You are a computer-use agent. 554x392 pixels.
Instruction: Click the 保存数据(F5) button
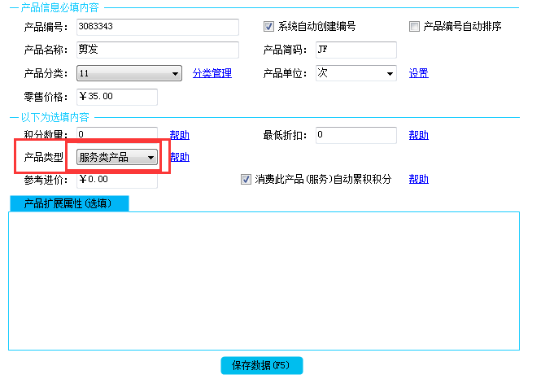pos(261,365)
